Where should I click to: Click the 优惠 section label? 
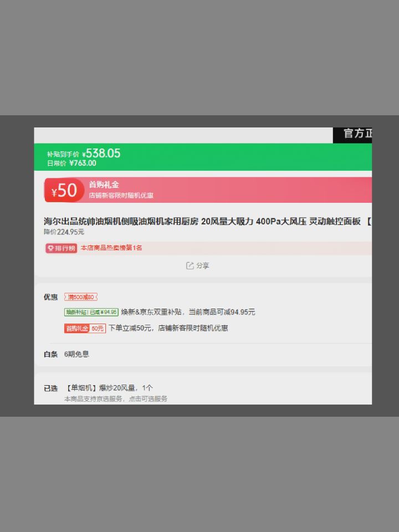click(50, 297)
